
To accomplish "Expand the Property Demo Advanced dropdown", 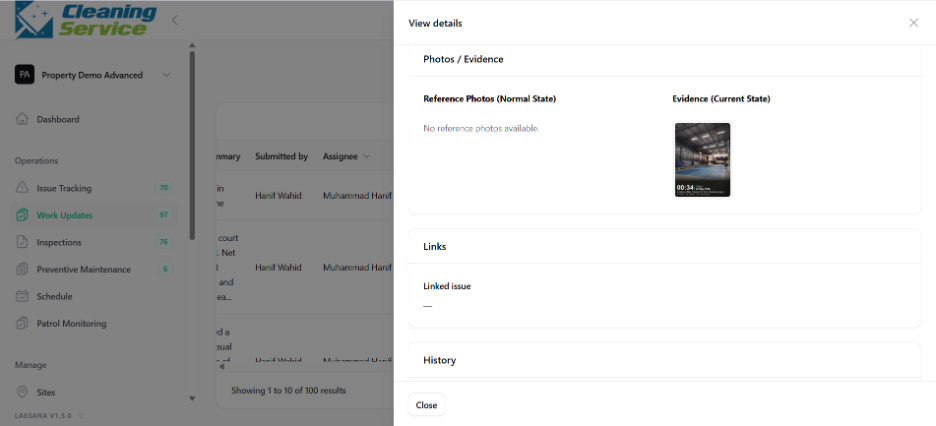I will [167, 75].
